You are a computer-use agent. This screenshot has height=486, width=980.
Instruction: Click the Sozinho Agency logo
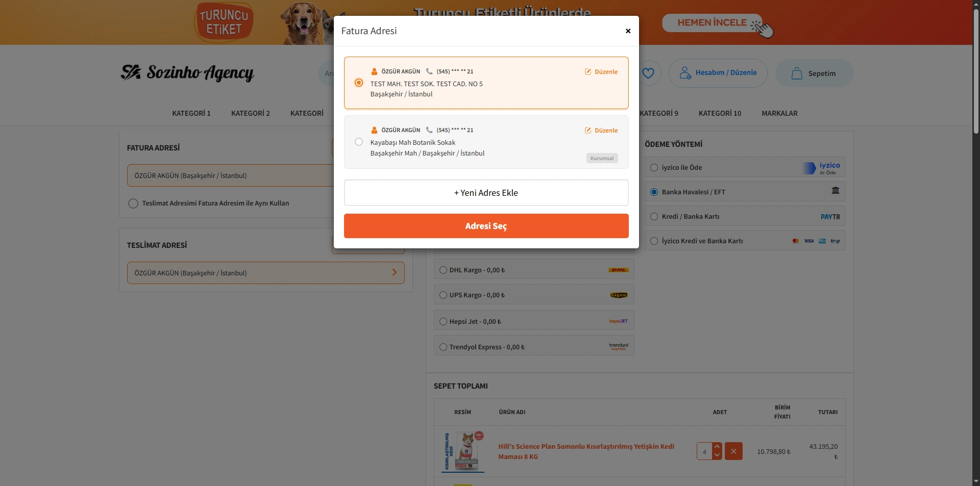187,73
